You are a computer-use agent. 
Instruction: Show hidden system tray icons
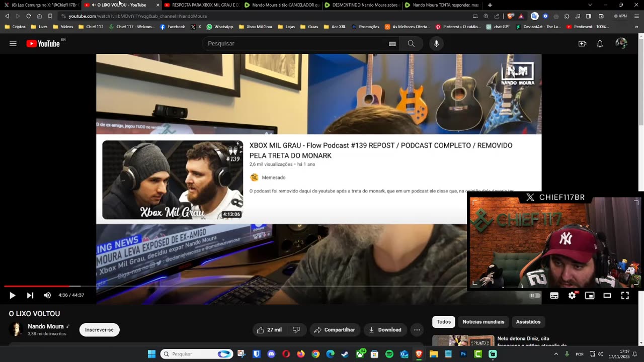tap(556, 354)
